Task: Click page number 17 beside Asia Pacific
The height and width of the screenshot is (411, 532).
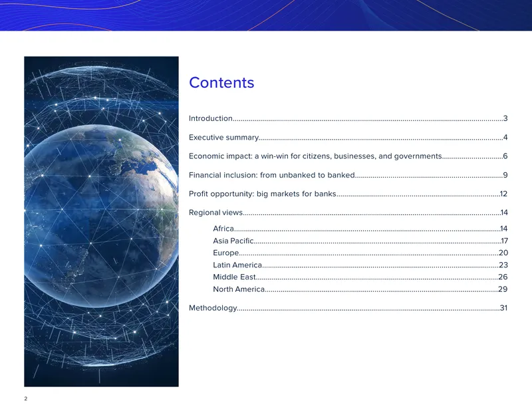Action: click(x=505, y=241)
